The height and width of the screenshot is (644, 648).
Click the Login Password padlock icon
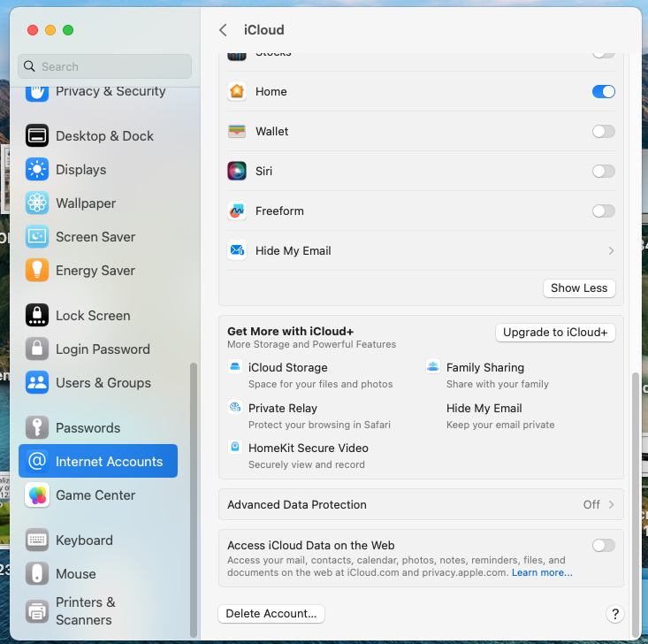[x=37, y=349]
